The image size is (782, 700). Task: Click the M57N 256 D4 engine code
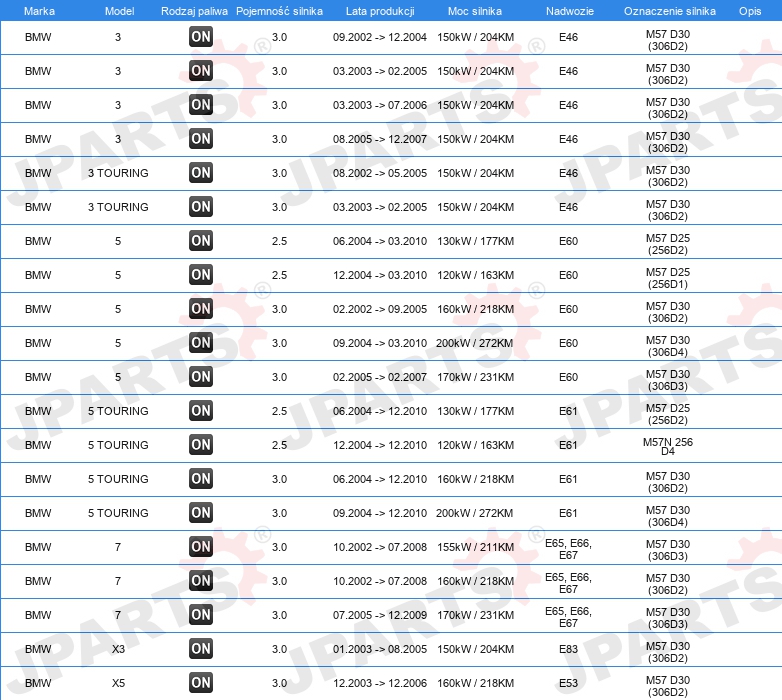point(668,446)
